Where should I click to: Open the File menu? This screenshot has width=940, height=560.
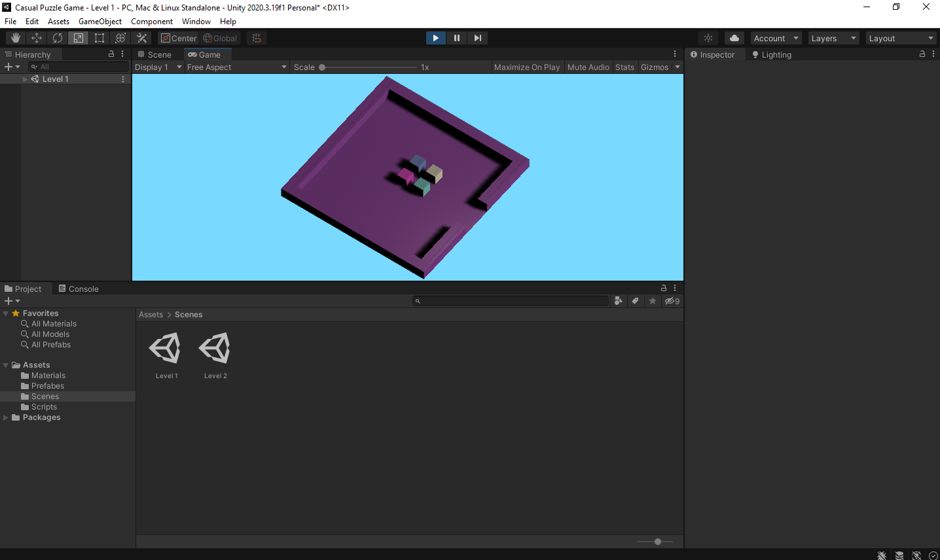pos(10,21)
